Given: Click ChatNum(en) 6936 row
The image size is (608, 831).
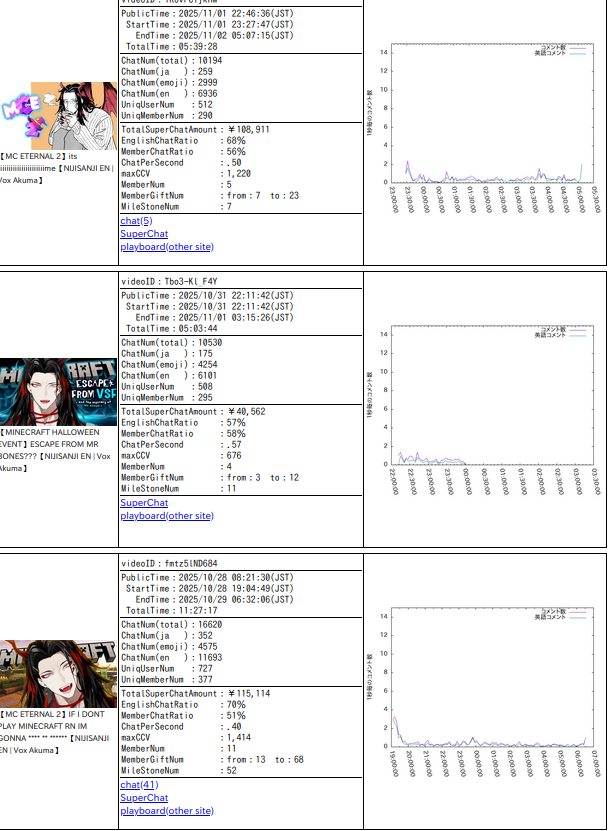Looking at the screenshot, I should coord(169,94).
